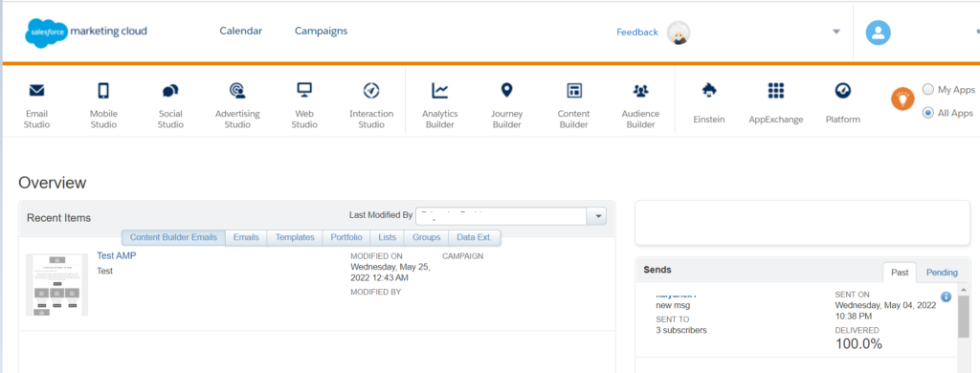Switch to the Data Ext. tab
This screenshot has width=980, height=373.
coord(475,237)
